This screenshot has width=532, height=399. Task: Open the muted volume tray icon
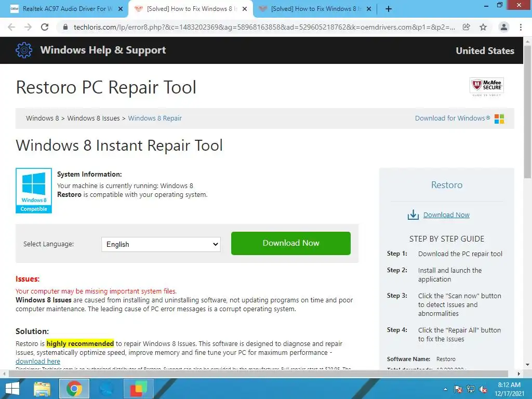483,389
